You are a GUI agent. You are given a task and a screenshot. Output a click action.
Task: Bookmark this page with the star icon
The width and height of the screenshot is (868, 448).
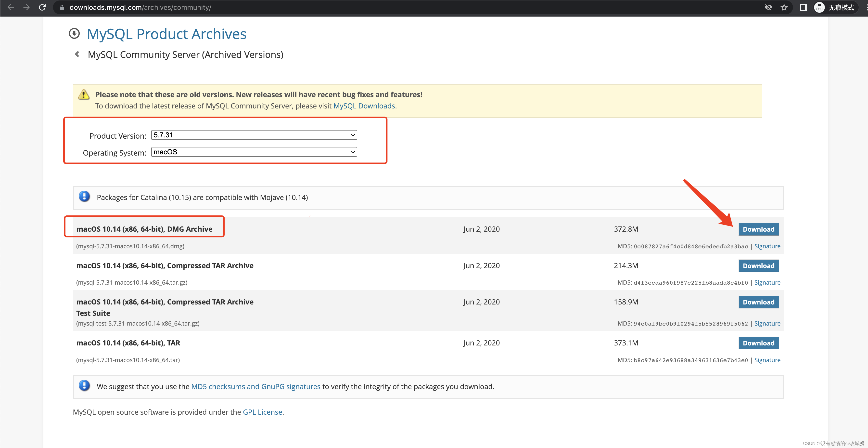[784, 7]
